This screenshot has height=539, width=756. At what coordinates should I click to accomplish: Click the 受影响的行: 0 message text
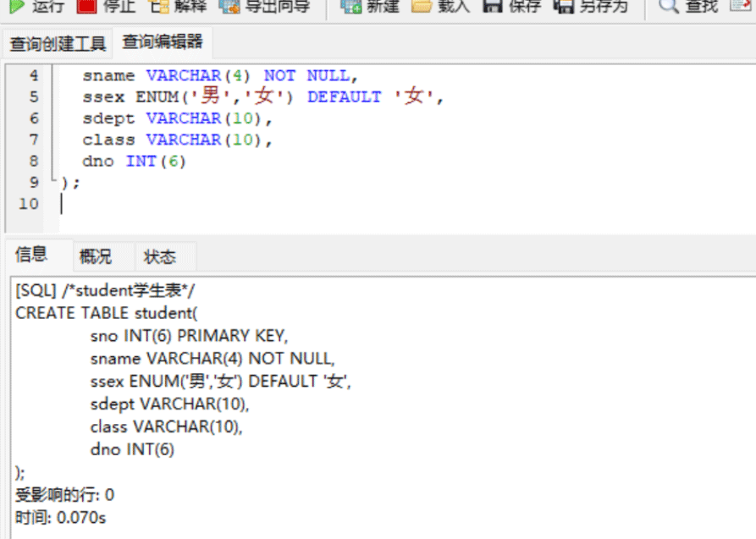(64, 495)
